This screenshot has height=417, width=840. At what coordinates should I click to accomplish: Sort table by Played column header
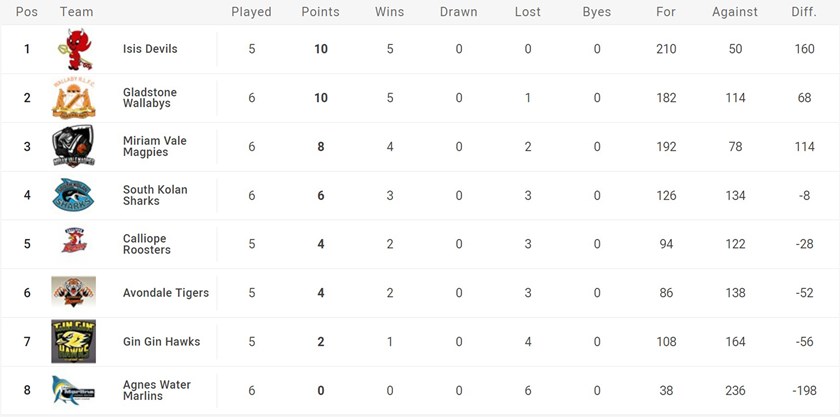pos(251,12)
